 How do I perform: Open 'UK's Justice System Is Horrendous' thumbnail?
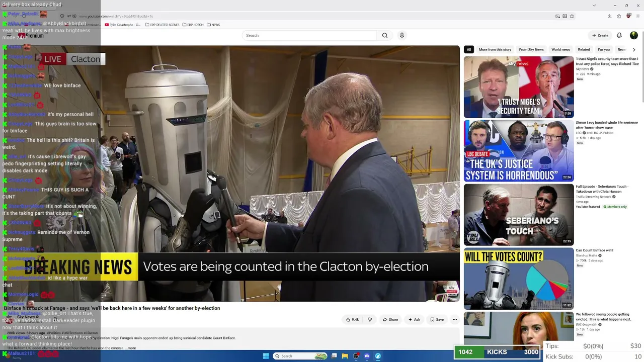point(519,151)
